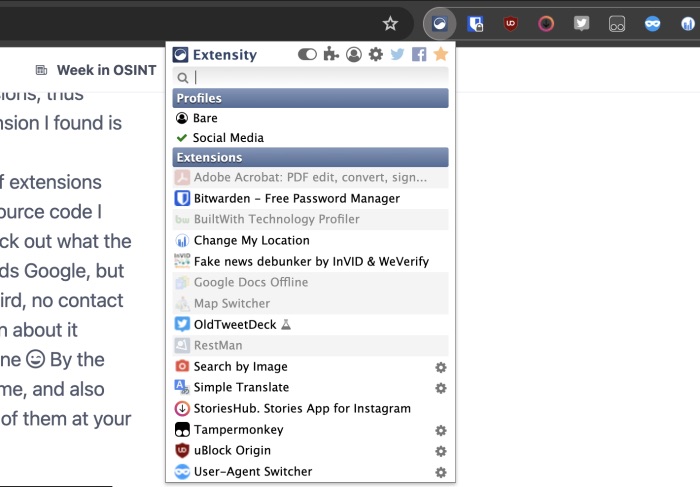Click the search magnifier icon in Extensity
Screen dimensions: 700x487
pyautogui.click(x=183, y=78)
